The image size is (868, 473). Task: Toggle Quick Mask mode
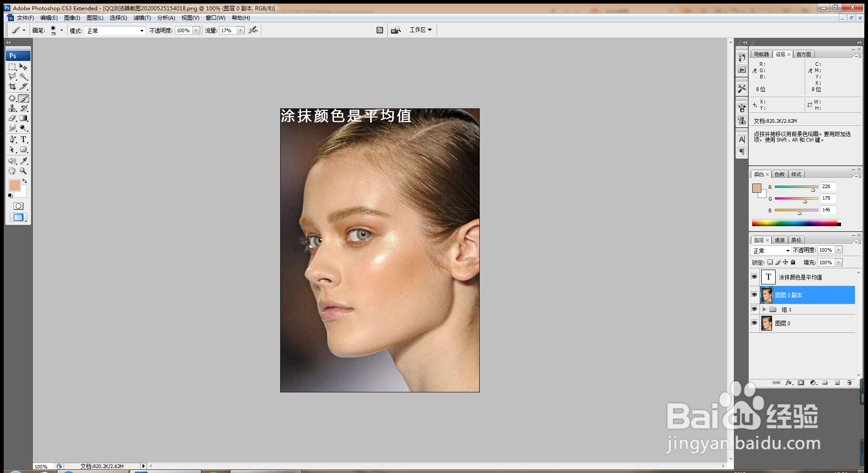pos(18,206)
